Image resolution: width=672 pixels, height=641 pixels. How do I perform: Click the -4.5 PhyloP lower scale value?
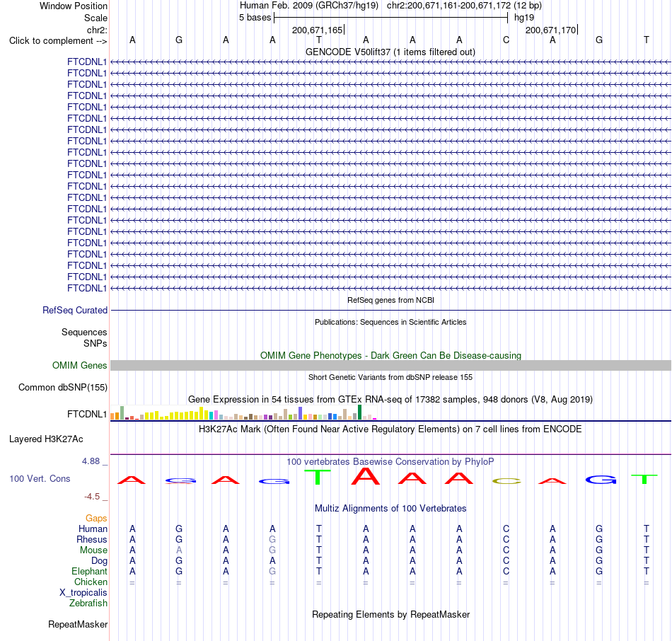(92, 497)
